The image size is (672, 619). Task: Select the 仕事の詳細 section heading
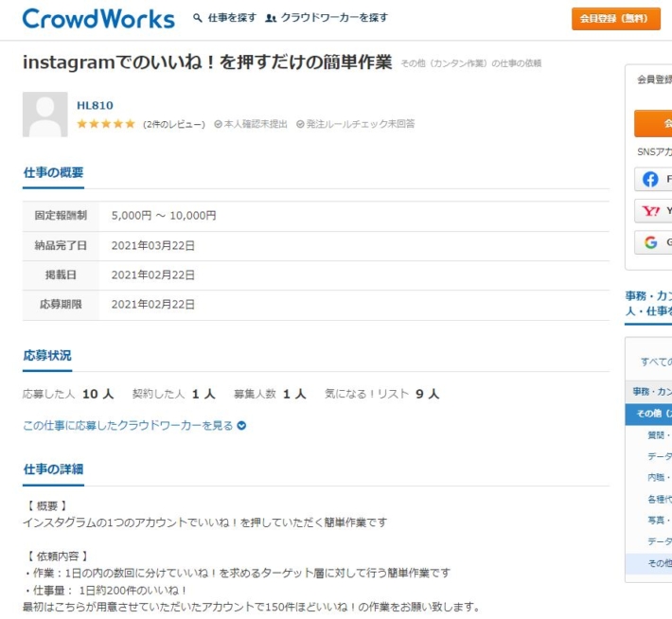point(53,469)
